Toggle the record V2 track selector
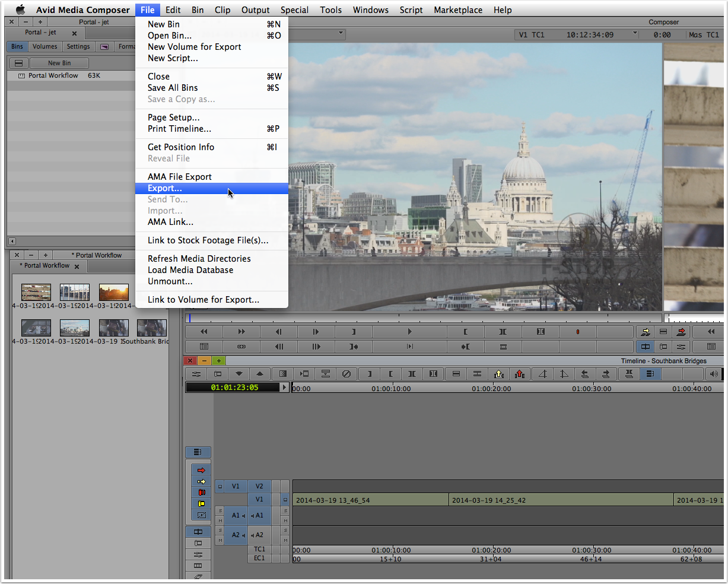 [259, 486]
